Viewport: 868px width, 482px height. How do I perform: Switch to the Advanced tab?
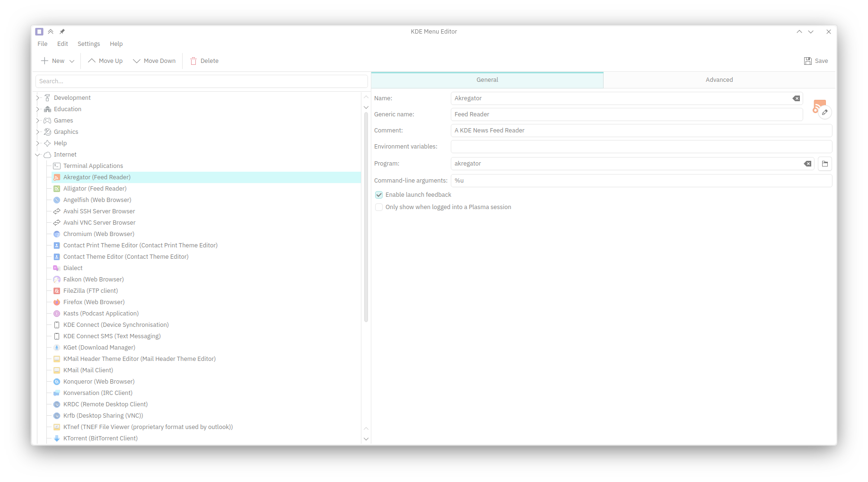(x=719, y=80)
